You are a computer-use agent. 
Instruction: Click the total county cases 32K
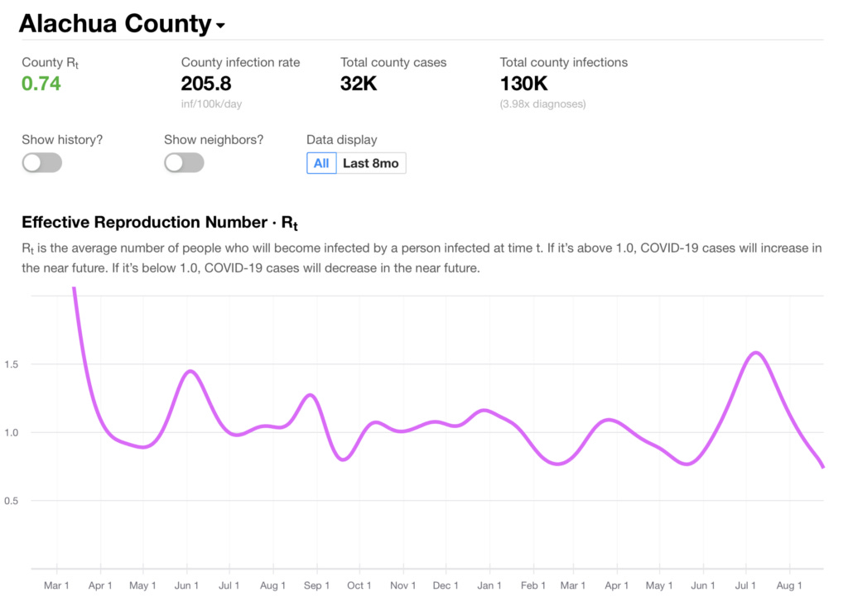pos(359,84)
